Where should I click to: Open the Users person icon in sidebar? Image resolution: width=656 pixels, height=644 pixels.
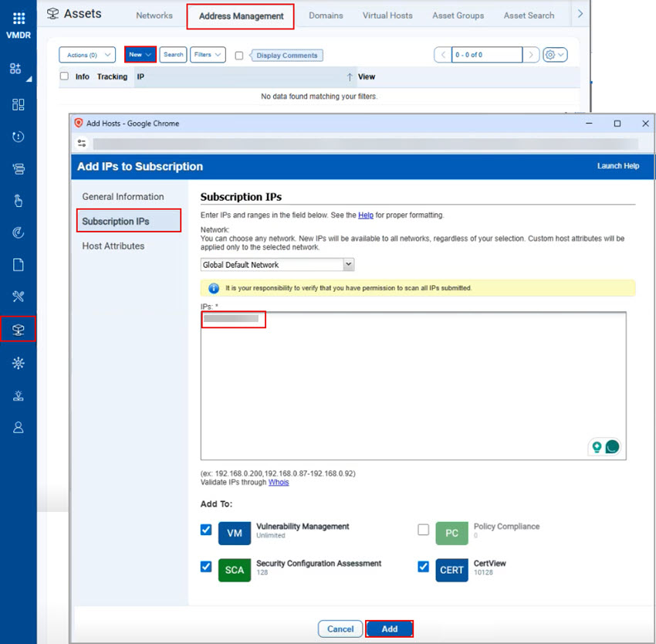pyautogui.click(x=19, y=427)
